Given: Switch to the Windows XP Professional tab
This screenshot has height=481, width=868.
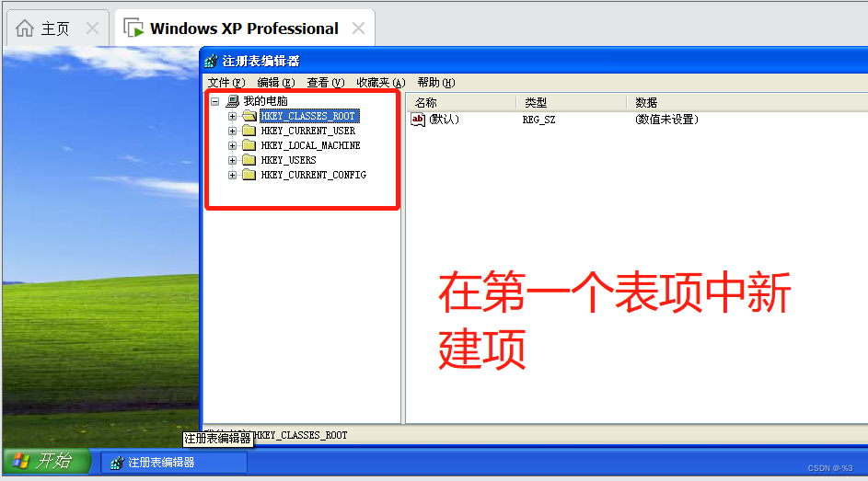Looking at the screenshot, I should pyautogui.click(x=244, y=29).
